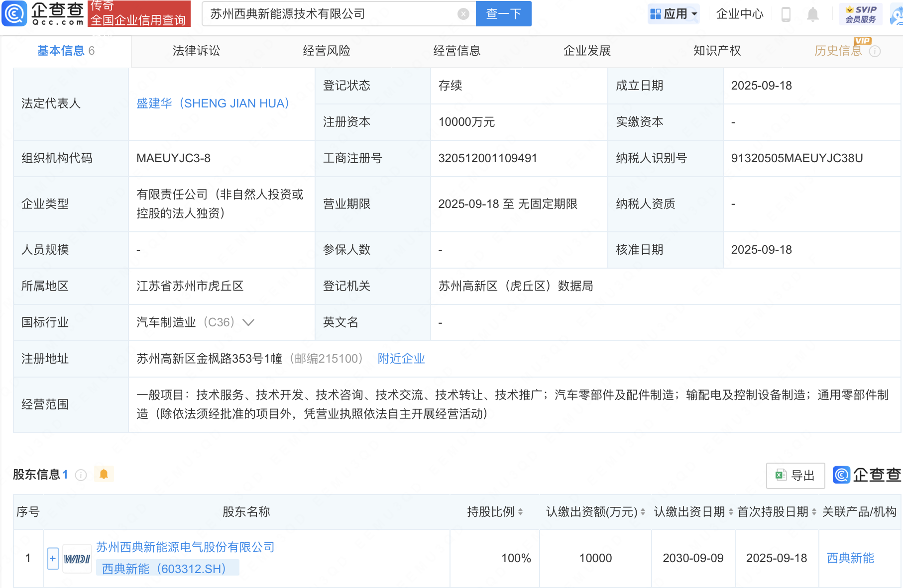
Task: Open legal representative 盛建华 link
Action: pos(213,103)
